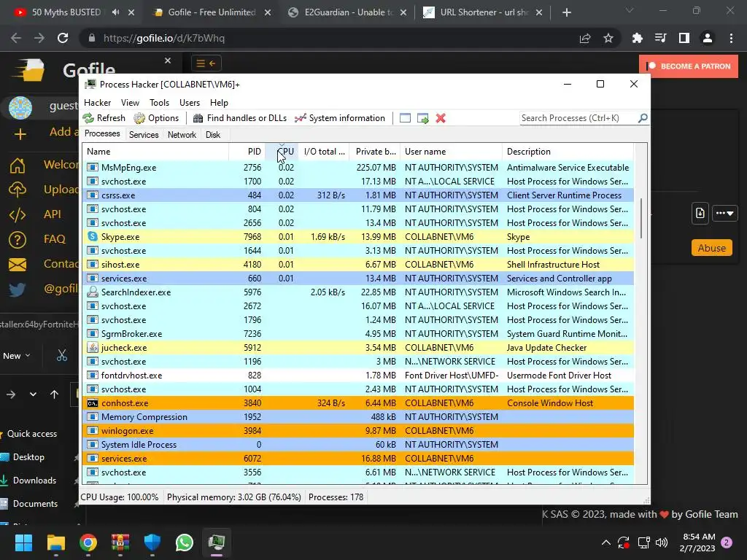The image size is (747, 560).
Task: Select the sihost.exe process
Action: pos(357,264)
